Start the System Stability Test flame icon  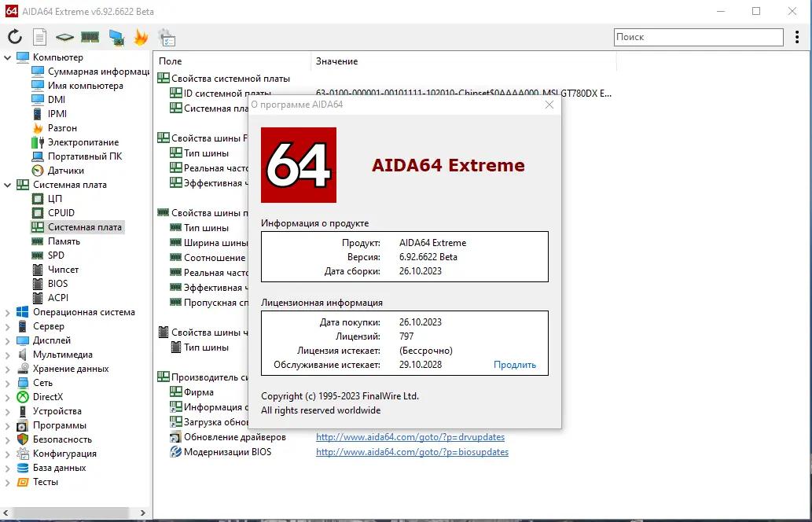140,36
